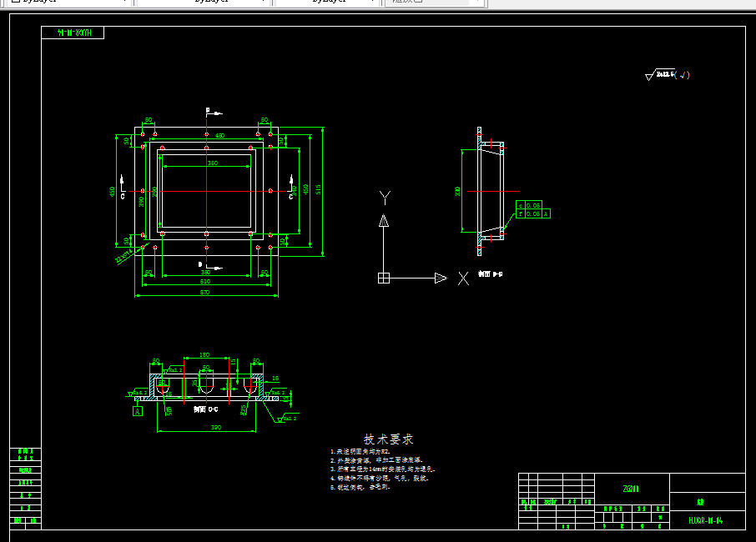The image size is (756, 542).
Task: Select technical requirement line 3 mentioning 14mm
Action: (383, 469)
